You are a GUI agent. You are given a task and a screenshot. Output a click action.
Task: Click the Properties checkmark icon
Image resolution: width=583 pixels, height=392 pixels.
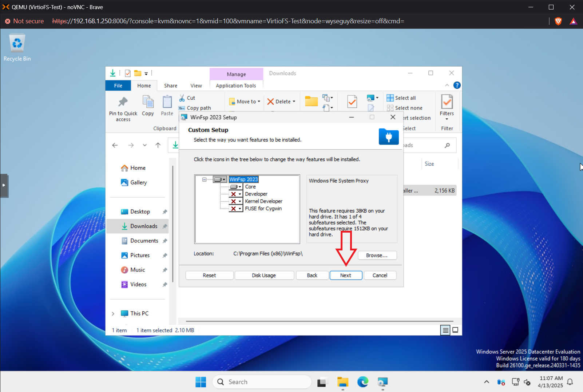[x=352, y=102]
